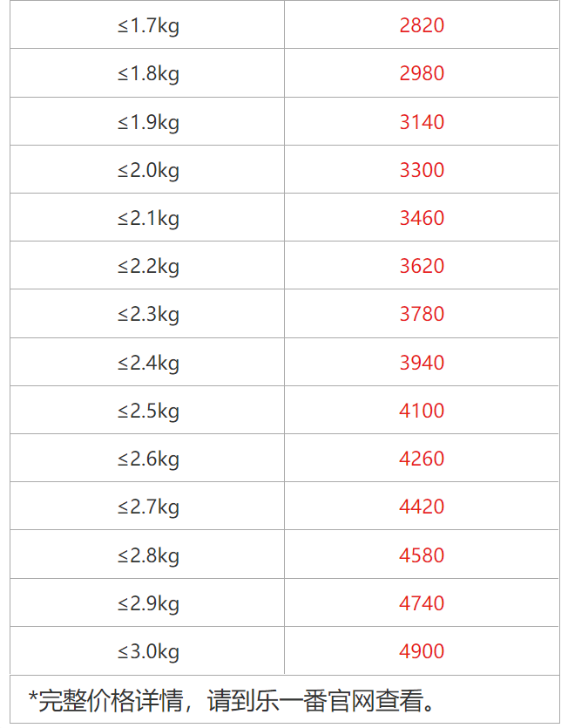The height and width of the screenshot is (728, 568).
Task: Click the price 4900 cell
Action: (422, 651)
